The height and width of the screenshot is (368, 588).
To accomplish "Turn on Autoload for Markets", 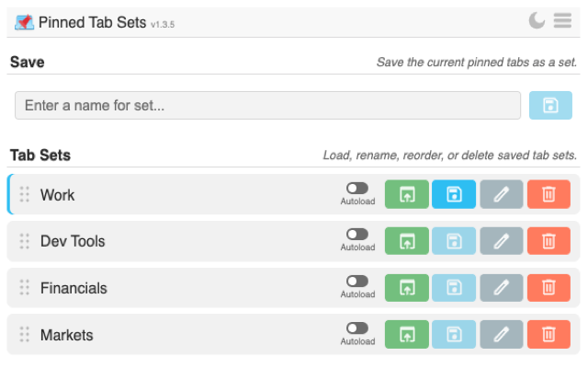I will point(357,328).
